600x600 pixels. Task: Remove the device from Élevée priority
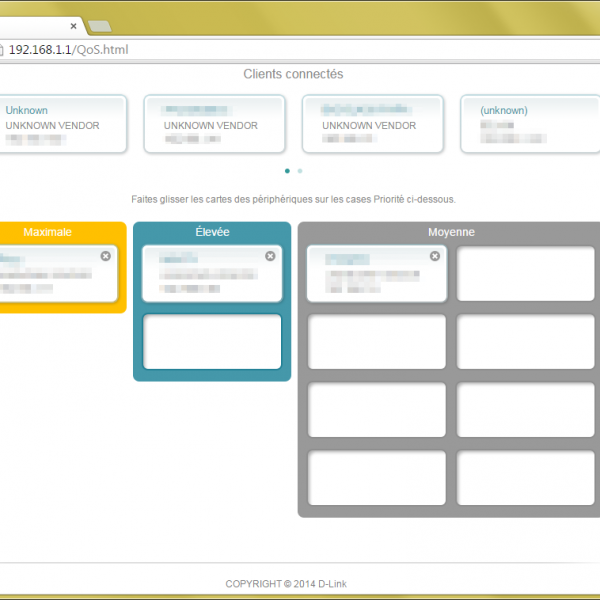[x=270, y=257]
